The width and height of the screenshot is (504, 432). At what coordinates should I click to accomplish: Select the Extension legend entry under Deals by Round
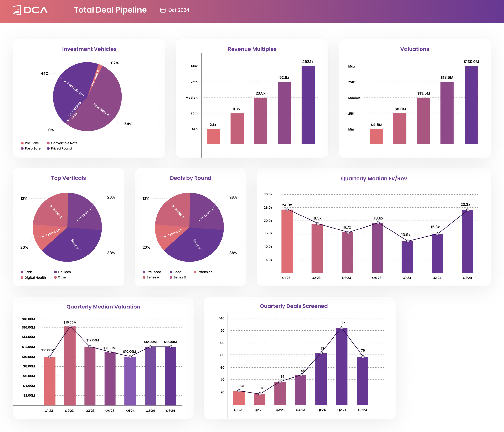pyautogui.click(x=203, y=272)
